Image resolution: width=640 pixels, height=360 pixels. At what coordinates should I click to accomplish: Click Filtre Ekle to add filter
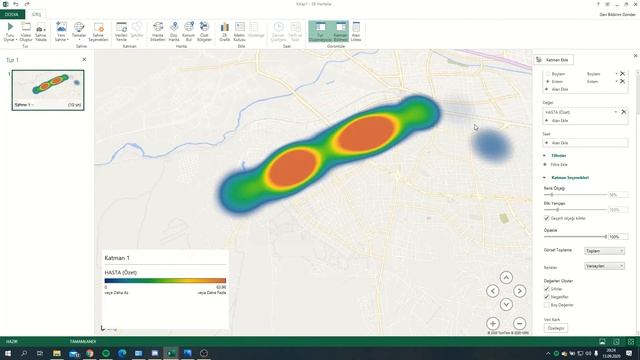559,164
